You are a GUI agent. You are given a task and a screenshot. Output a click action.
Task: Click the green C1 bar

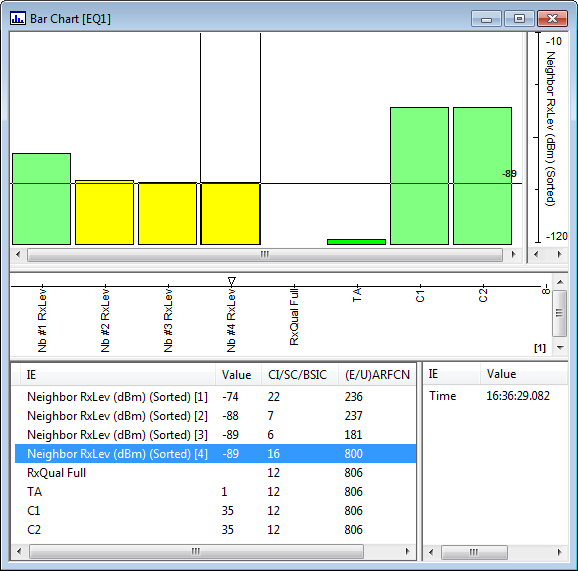pos(419,176)
